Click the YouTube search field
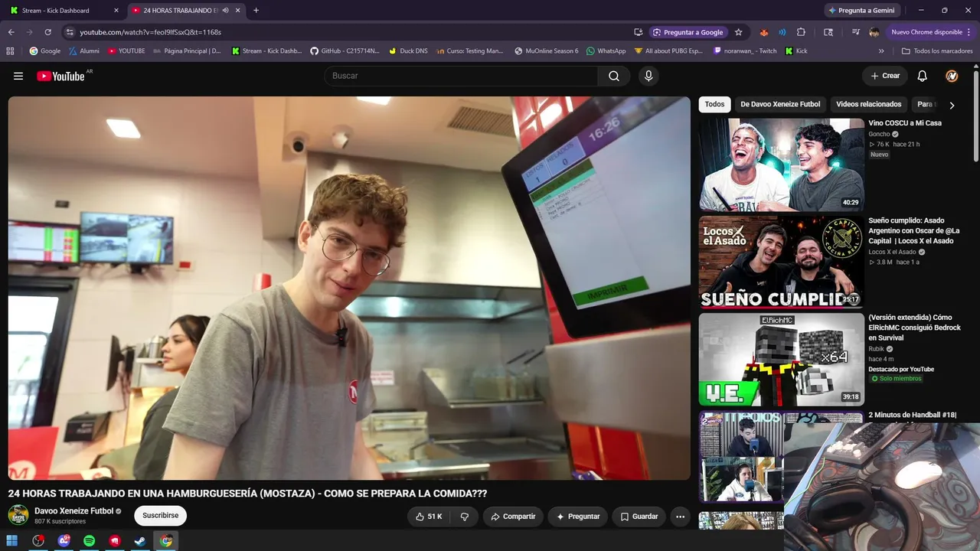This screenshot has height=551, width=980. 461,76
